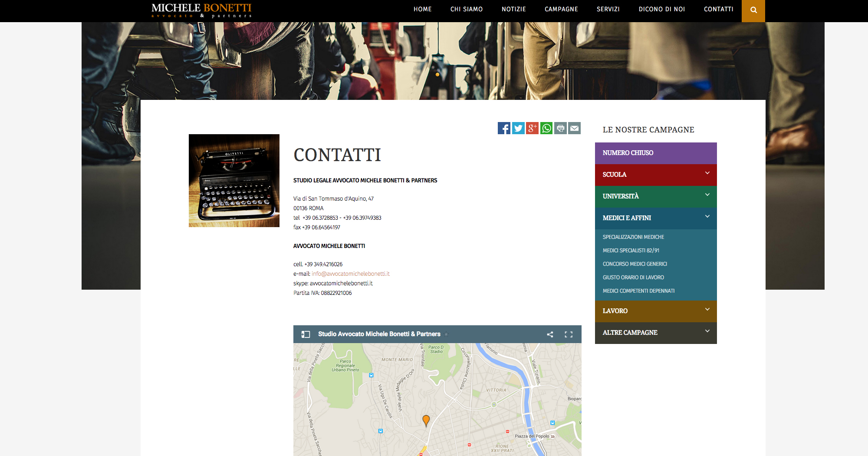Screen dimensions: 868x456
Task: Open the map share icon
Action: point(550,334)
